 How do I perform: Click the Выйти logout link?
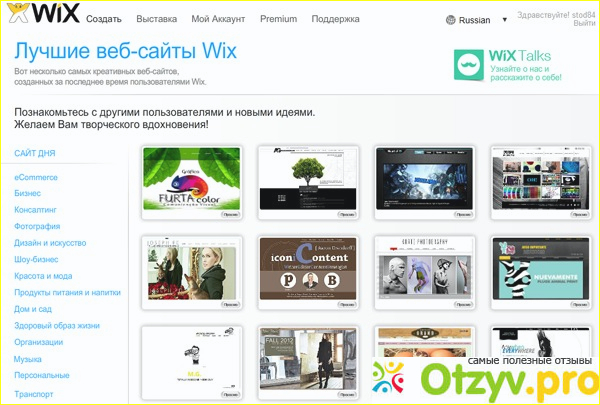(584, 24)
